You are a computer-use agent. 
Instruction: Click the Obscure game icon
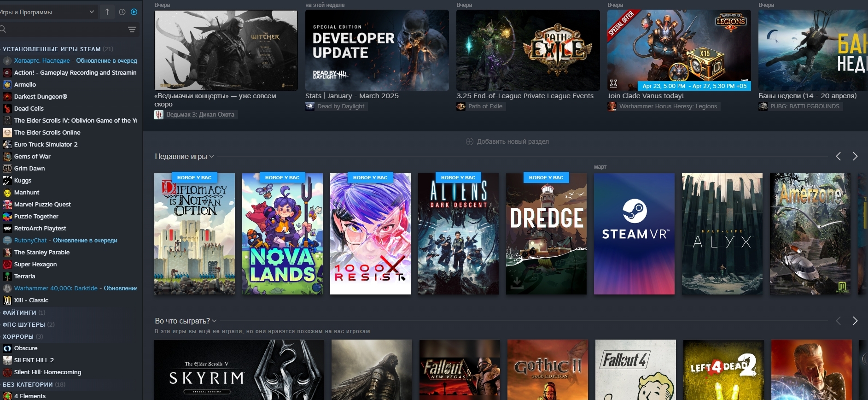tap(7, 348)
